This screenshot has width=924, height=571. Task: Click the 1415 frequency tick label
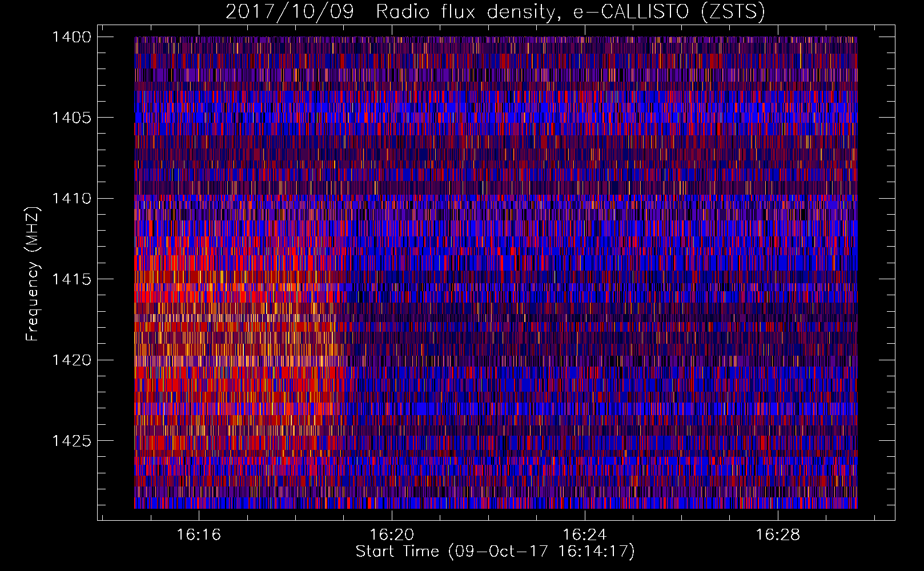(71, 279)
